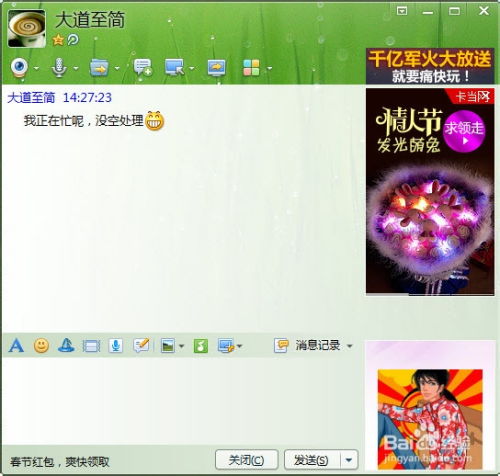Screen dimensions: 500x476
Task: Expand the send picture dropdown arrow
Action: coord(181,346)
